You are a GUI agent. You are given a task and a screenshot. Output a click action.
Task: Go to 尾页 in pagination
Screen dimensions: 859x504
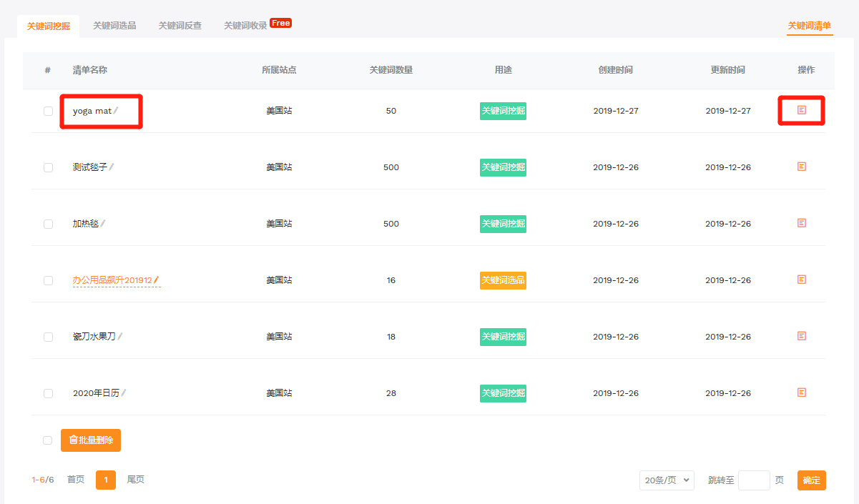point(136,480)
